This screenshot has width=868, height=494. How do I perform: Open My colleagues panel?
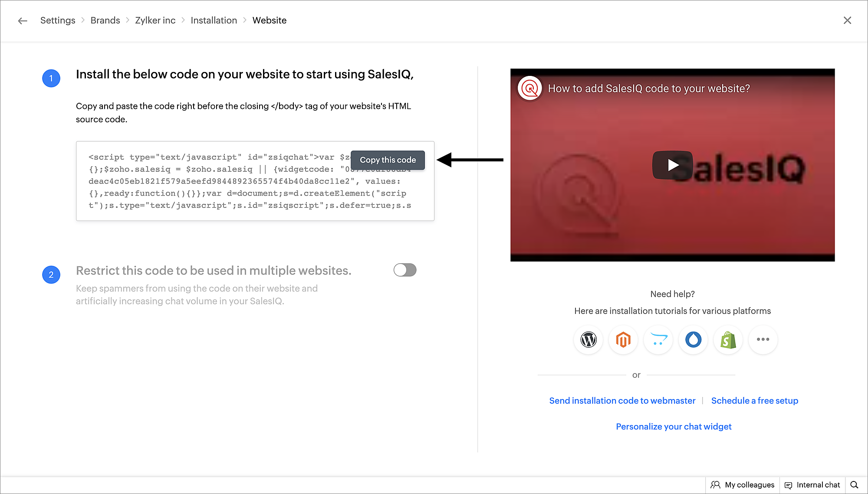(x=743, y=485)
